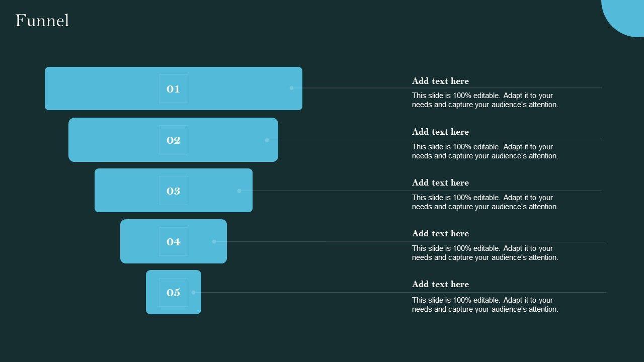Click the connector dot on funnel bar 04

[x=214, y=242]
